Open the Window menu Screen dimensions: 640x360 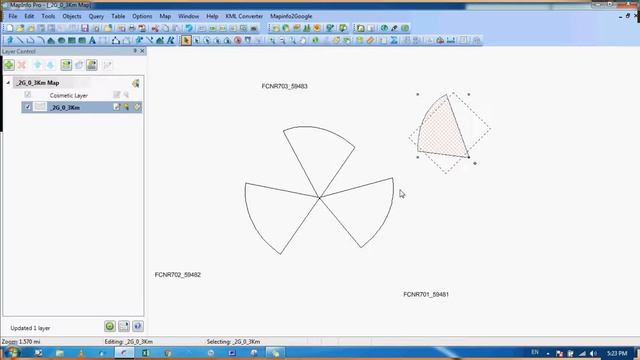(189, 16)
